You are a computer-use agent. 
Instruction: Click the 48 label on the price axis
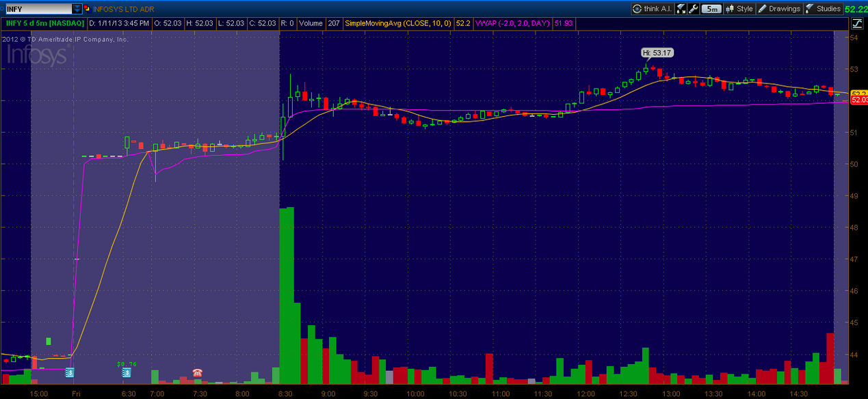point(854,228)
